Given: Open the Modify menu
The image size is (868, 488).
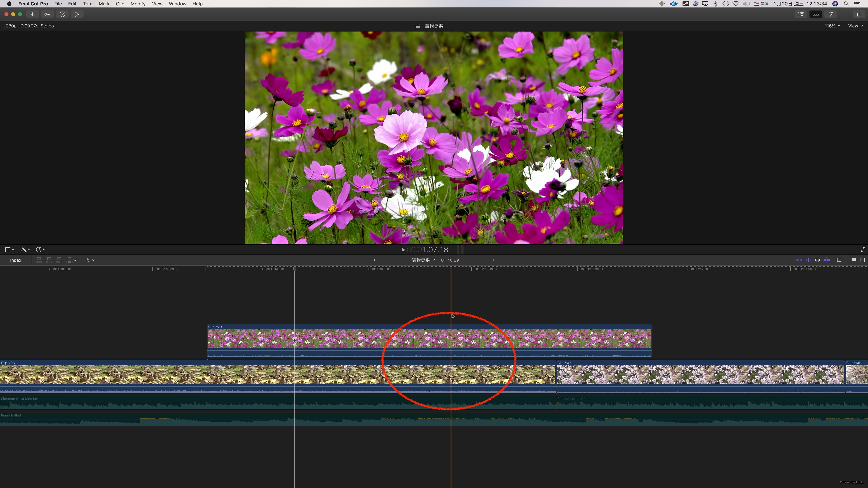Looking at the screenshot, I should pos(138,4).
